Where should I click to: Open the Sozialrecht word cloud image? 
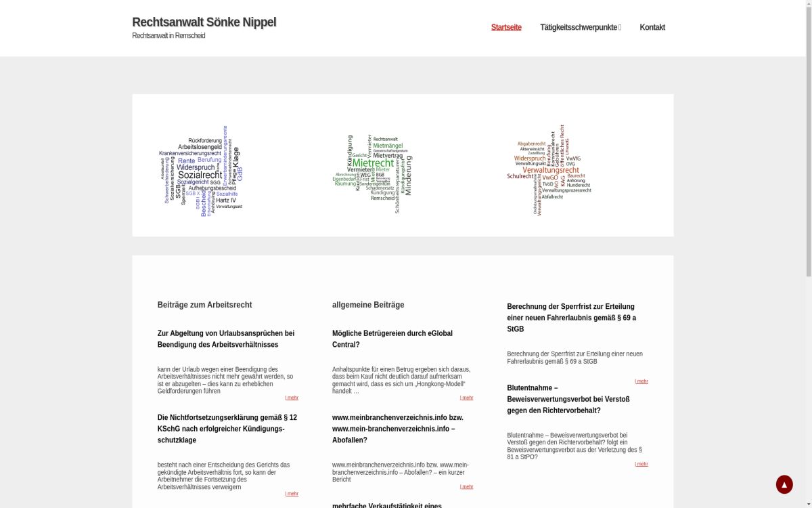[201, 171]
